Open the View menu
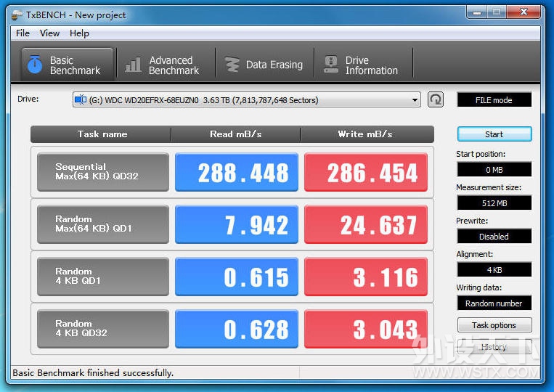 tap(49, 33)
